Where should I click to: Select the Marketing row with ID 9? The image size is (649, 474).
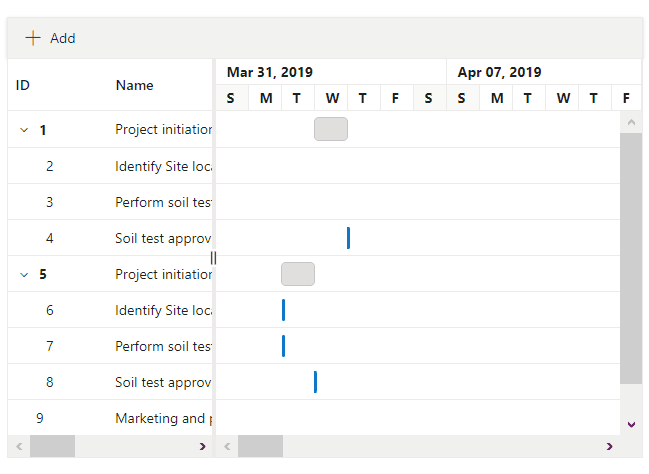click(161, 418)
